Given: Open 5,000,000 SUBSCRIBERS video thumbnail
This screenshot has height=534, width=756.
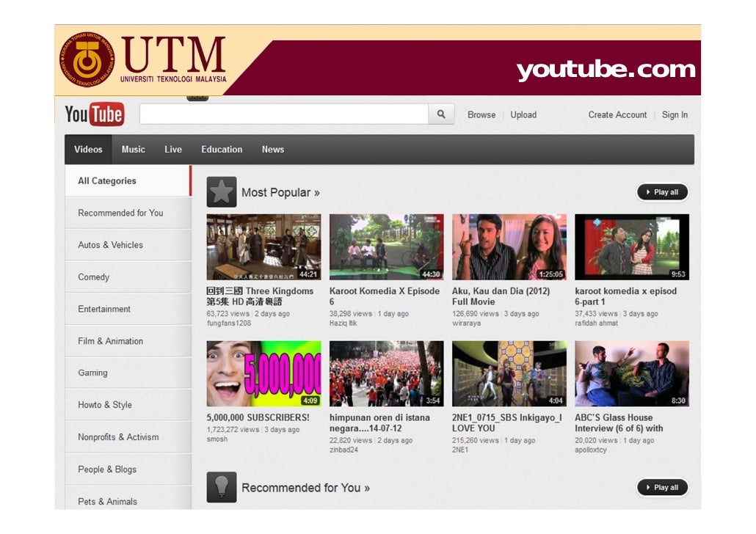Looking at the screenshot, I should [263, 373].
